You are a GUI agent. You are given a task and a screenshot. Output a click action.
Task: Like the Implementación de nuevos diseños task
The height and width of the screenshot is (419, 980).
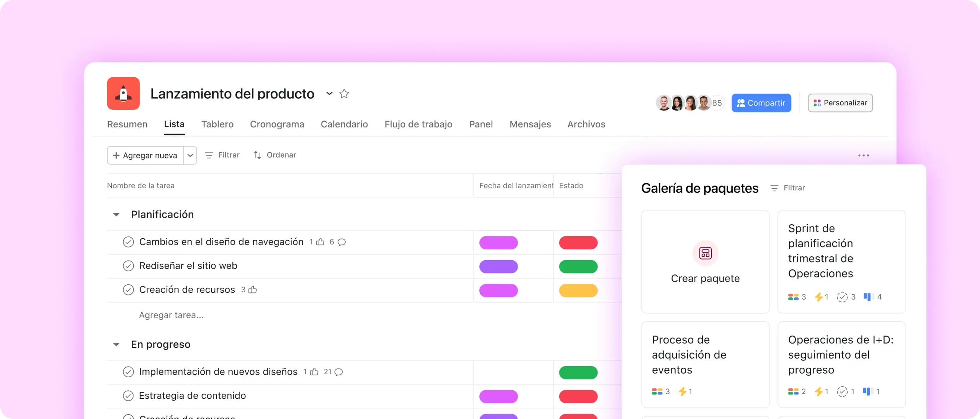tap(314, 372)
